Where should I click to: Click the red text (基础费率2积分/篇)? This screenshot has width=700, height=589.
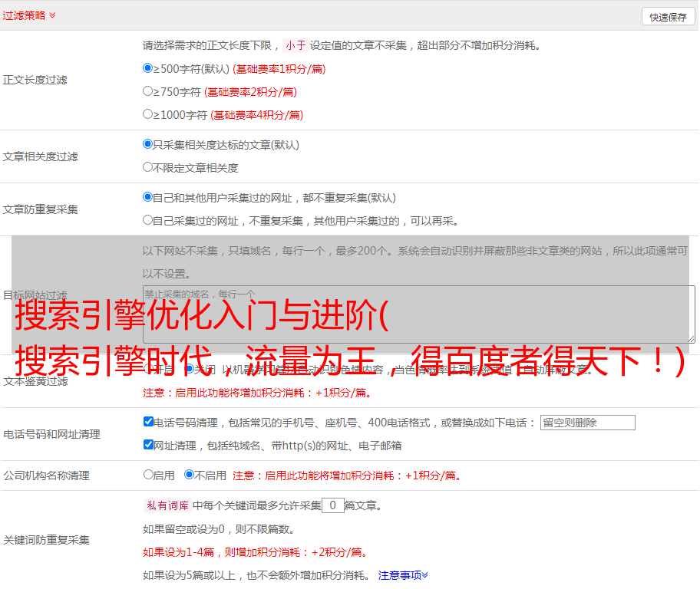(251, 92)
